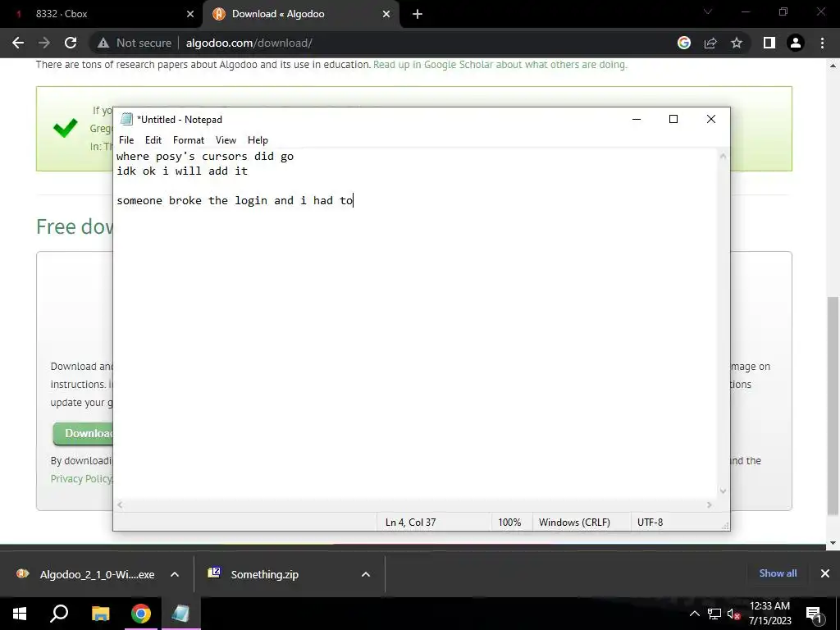Screen dimensions: 840x630
Task: Click Notepad horizontal scrollbar right arrow
Action: 710,504
